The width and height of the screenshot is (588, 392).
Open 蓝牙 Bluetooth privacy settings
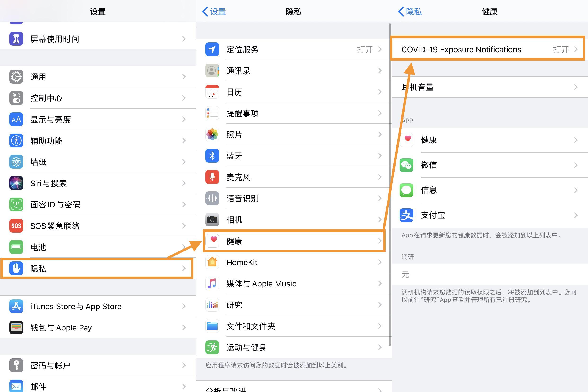coord(294,155)
